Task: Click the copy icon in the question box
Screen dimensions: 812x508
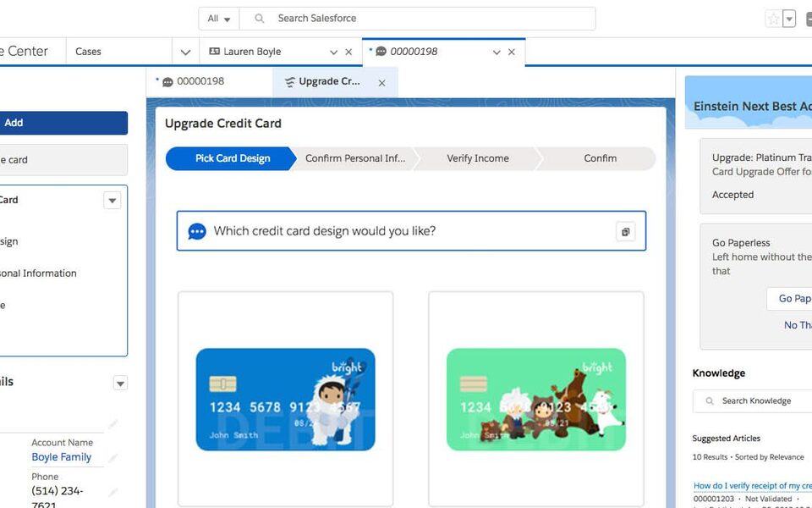Action: click(x=626, y=232)
